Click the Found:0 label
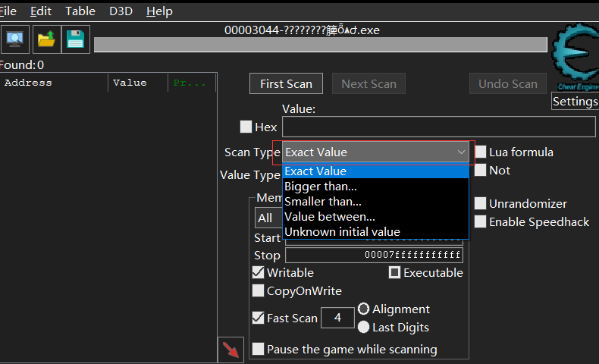Viewport: 599px width, 364px height. 22,65
